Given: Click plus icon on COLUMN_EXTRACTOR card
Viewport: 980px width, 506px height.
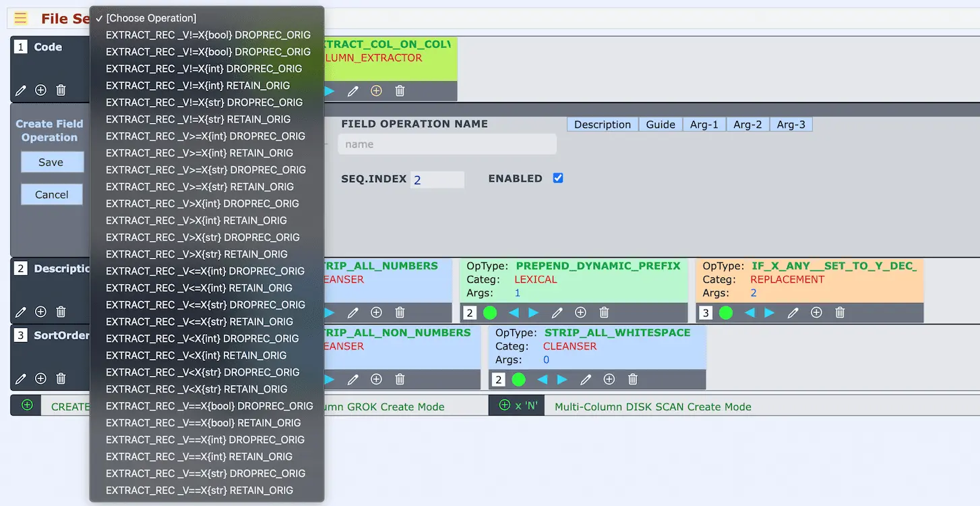Looking at the screenshot, I should pyautogui.click(x=376, y=90).
